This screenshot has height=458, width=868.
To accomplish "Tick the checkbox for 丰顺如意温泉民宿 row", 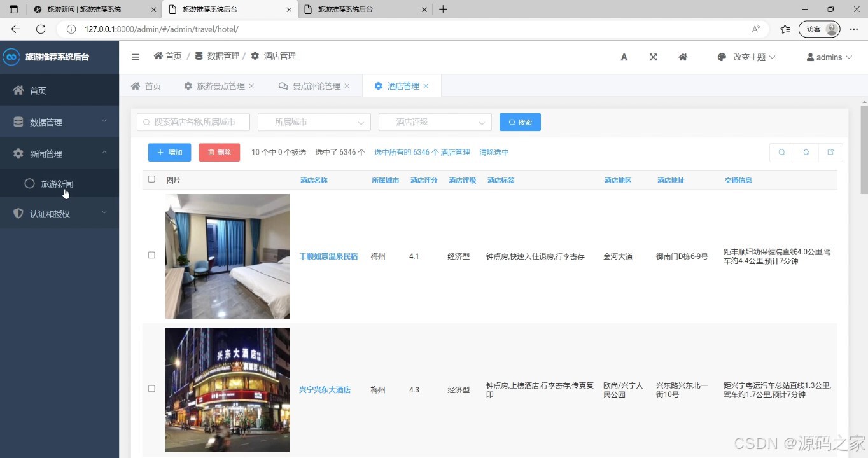I will [151, 255].
